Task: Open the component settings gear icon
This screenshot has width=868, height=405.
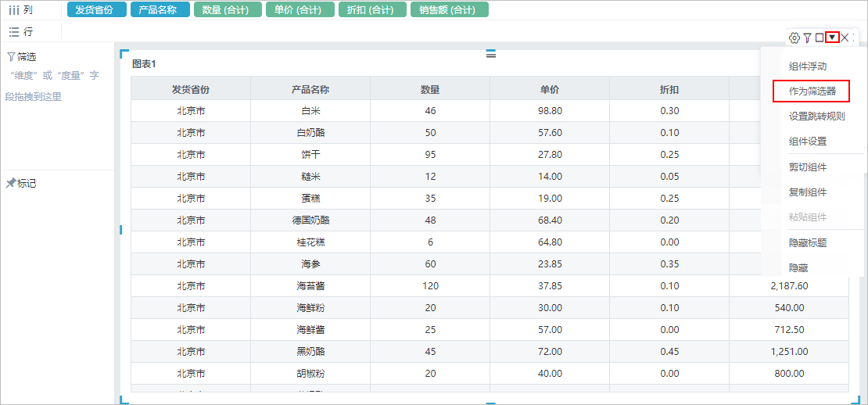Action: [x=794, y=38]
